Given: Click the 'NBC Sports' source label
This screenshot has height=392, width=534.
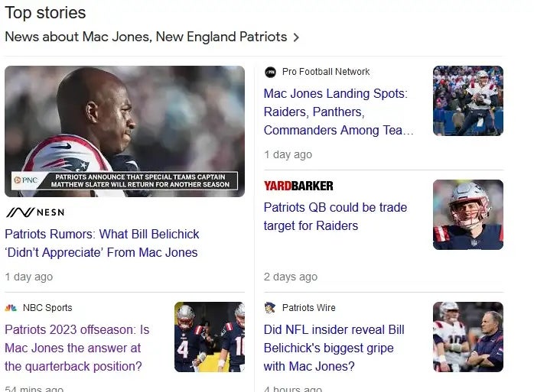Looking at the screenshot, I should pyautogui.click(x=47, y=308).
